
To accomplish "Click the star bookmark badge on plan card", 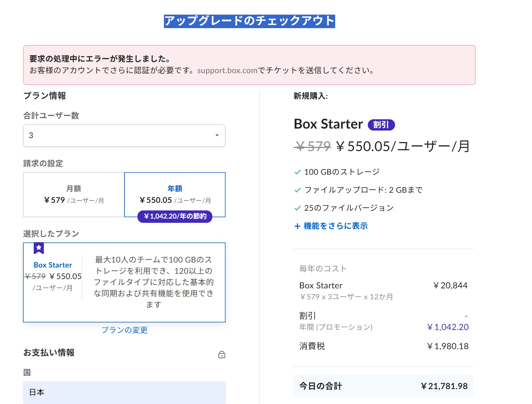I will 39,248.
